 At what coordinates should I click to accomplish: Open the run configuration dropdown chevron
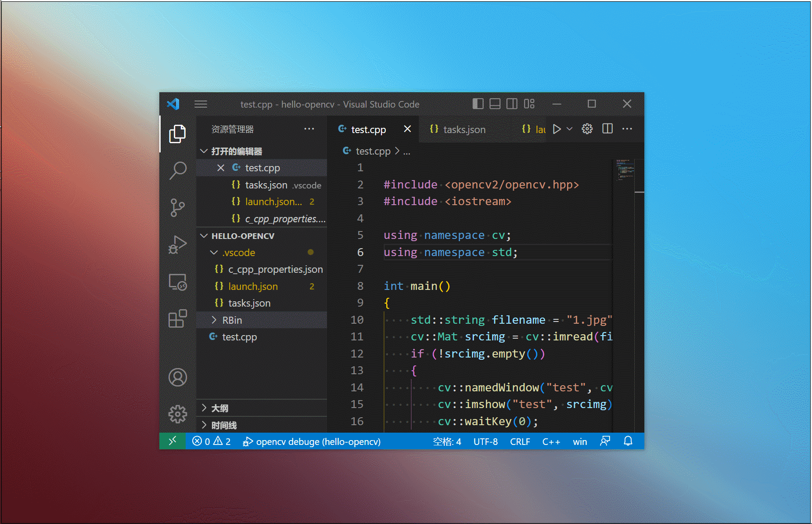[569, 129]
